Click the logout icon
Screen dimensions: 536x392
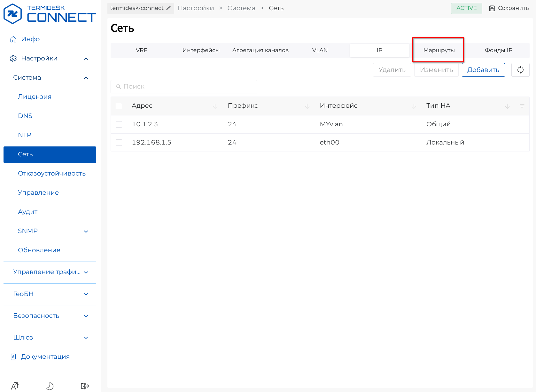tap(85, 386)
